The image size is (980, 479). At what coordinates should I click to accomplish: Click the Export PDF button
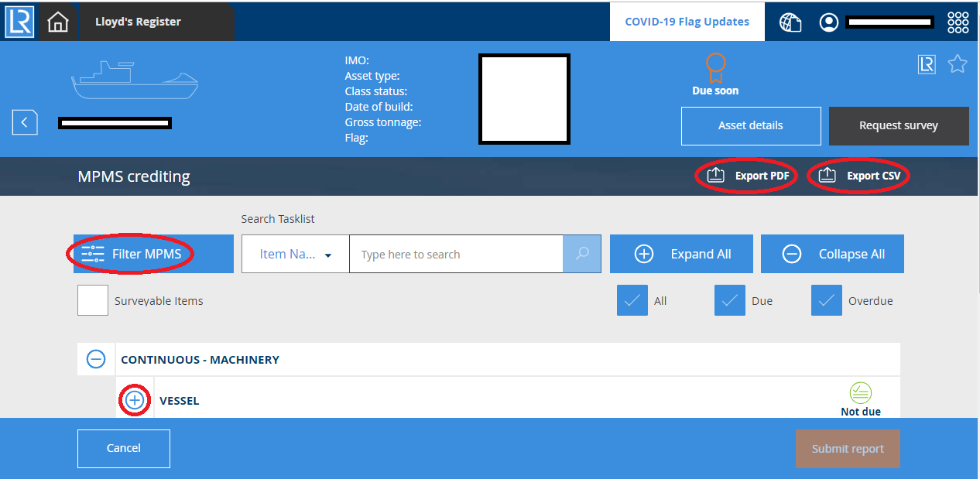748,176
